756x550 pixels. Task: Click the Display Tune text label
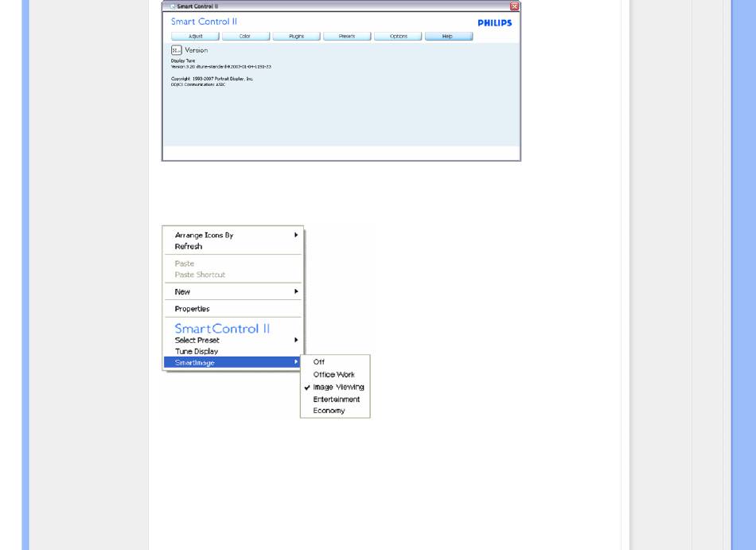(183, 61)
